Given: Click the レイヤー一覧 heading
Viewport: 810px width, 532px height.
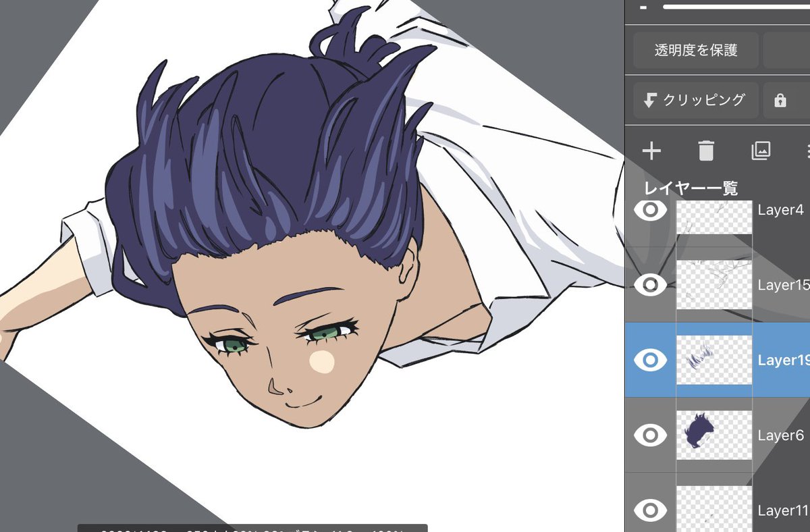Looking at the screenshot, I should 691,188.
